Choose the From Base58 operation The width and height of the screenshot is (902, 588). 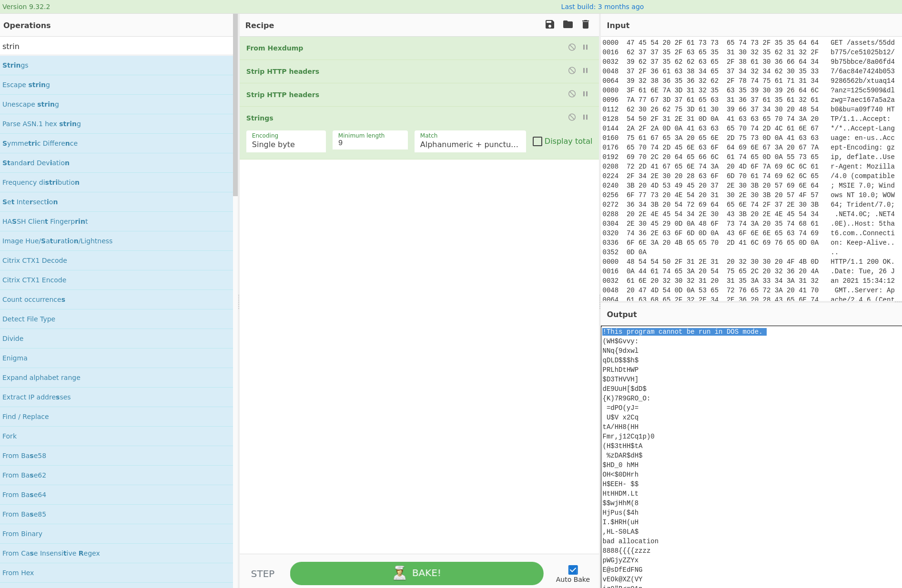[116, 456]
